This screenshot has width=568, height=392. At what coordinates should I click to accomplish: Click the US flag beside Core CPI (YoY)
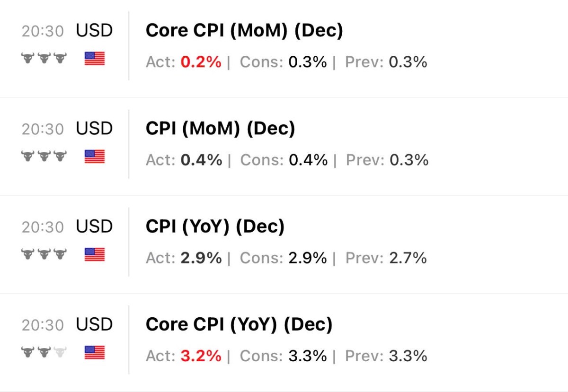tap(95, 353)
